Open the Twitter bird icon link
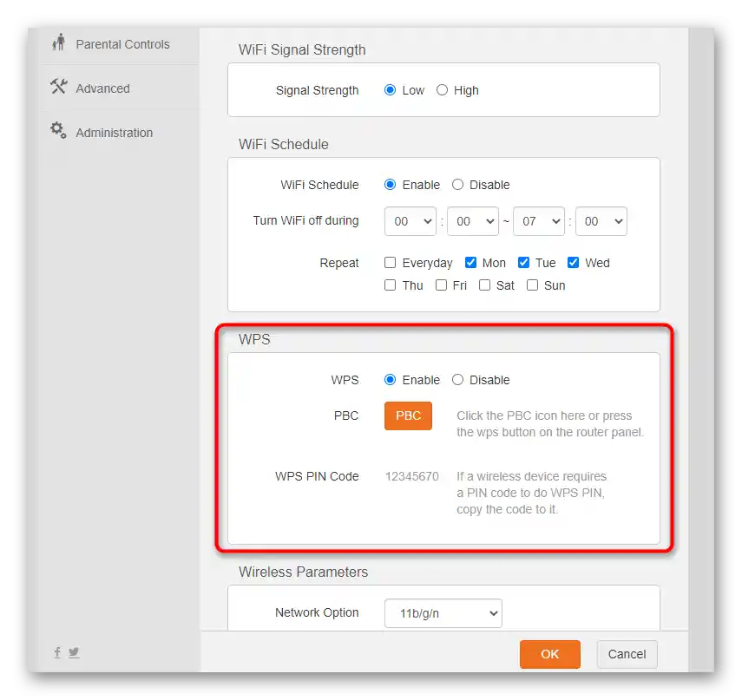742x700 pixels. (x=74, y=652)
